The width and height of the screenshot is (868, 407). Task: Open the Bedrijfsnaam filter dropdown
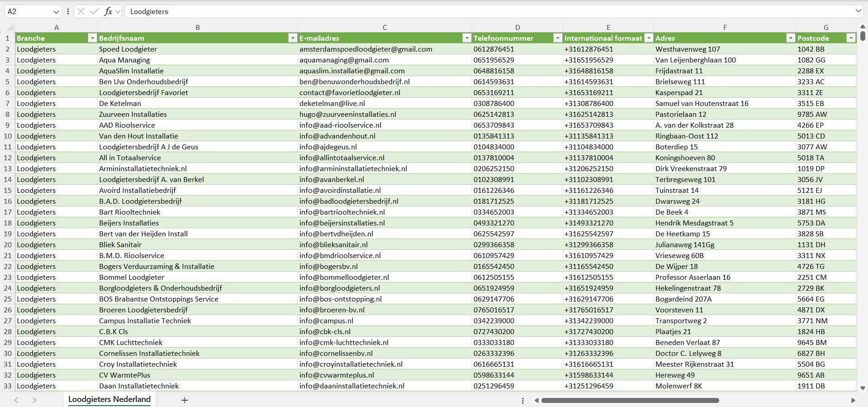(293, 38)
